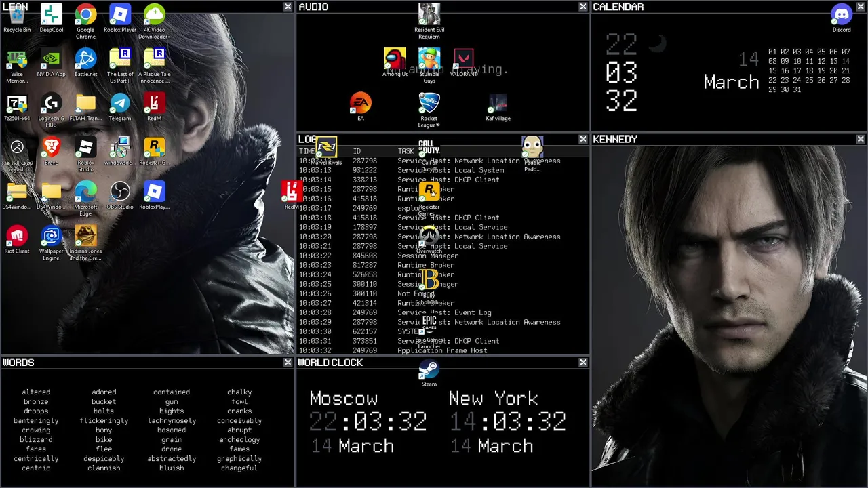Launch the Stumble Guys icon
The height and width of the screenshot is (488, 868).
click(x=429, y=66)
